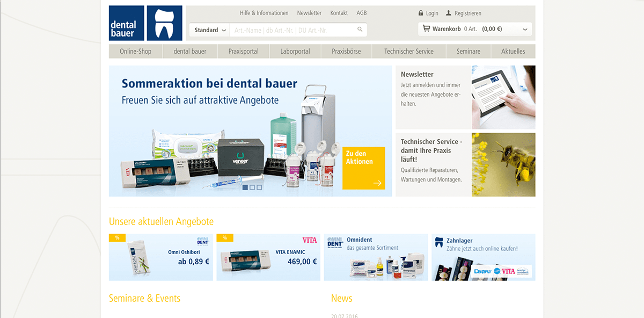
Task: Click the Login link
Action: 432,13
